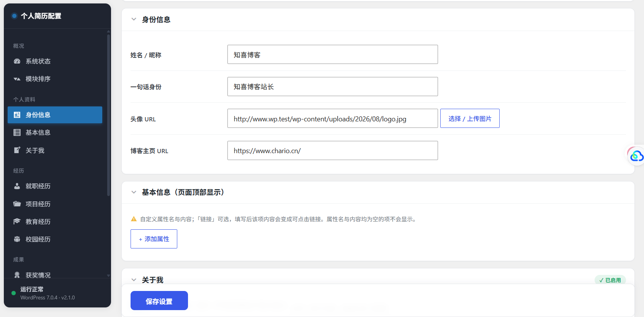Image resolution: width=644 pixels, height=317 pixels.
Task: Open 教育经历 sidebar item
Action: click(55, 222)
